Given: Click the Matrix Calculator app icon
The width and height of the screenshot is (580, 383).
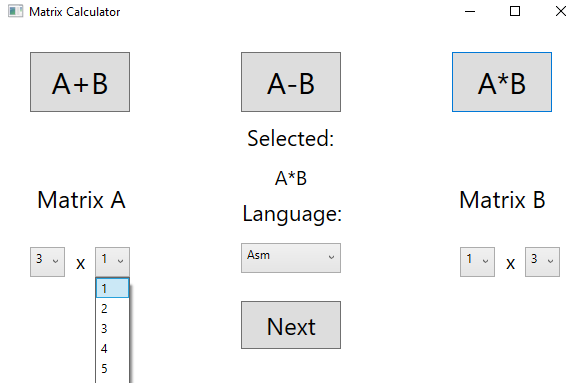Looking at the screenshot, I should tap(16, 11).
